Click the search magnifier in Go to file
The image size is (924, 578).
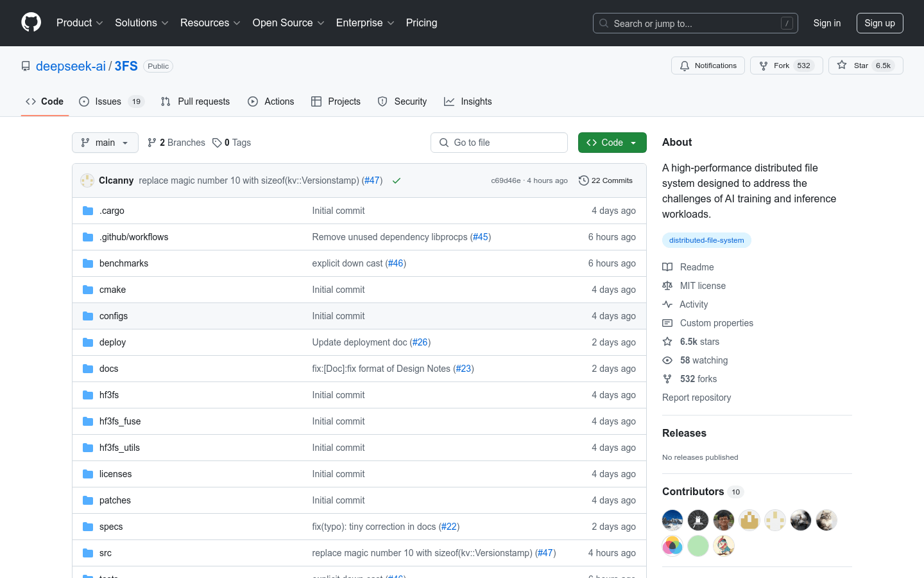(444, 143)
